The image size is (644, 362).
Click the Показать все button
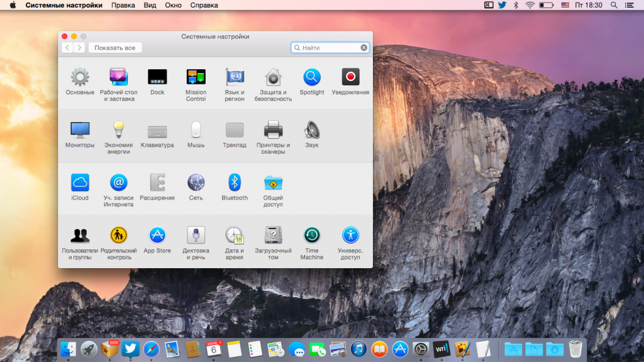coord(115,48)
